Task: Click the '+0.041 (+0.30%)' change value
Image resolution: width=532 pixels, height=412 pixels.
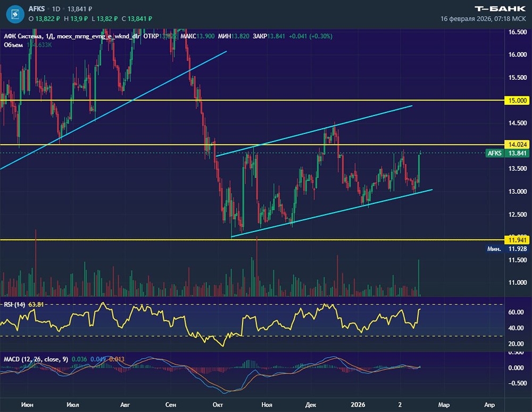Action: [311, 36]
